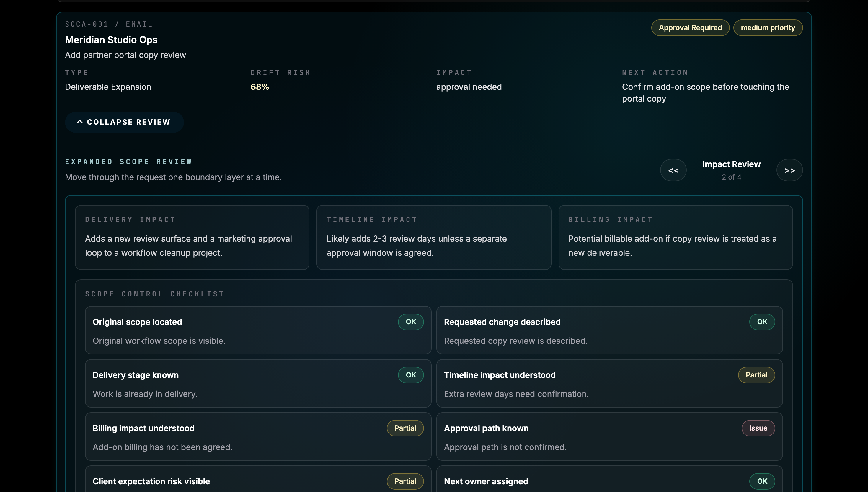Open the Timeline Impact card

[x=434, y=237]
